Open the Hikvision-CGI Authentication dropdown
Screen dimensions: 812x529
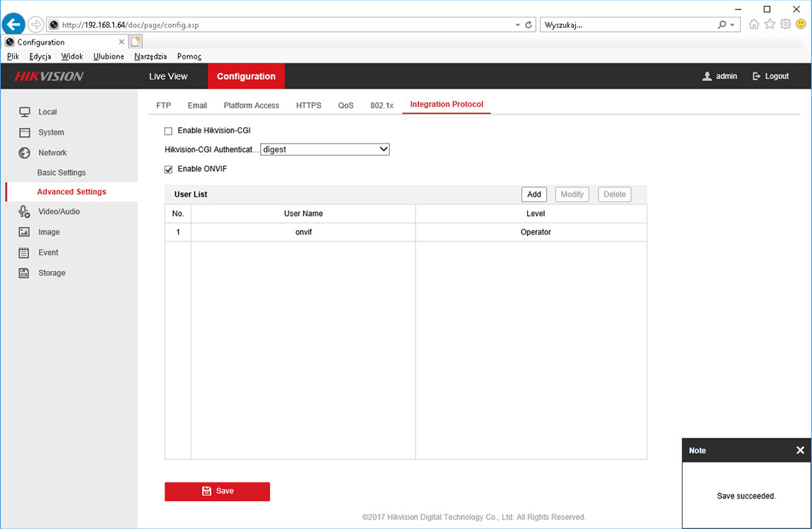pos(325,149)
